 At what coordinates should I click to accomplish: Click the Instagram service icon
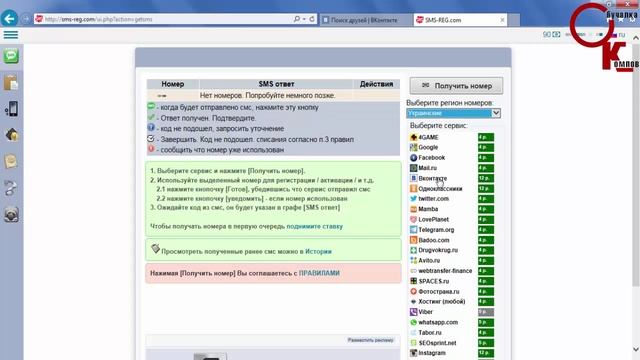[x=413, y=353]
